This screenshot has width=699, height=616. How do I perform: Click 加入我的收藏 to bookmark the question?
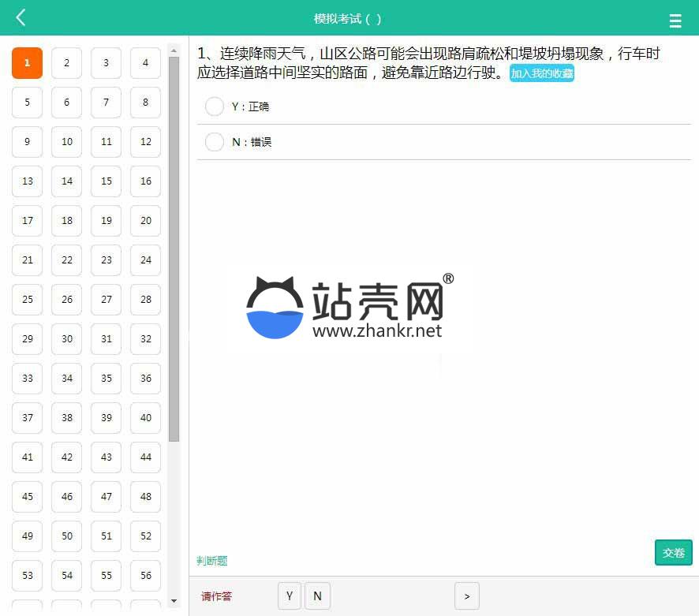tap(541, 74)
